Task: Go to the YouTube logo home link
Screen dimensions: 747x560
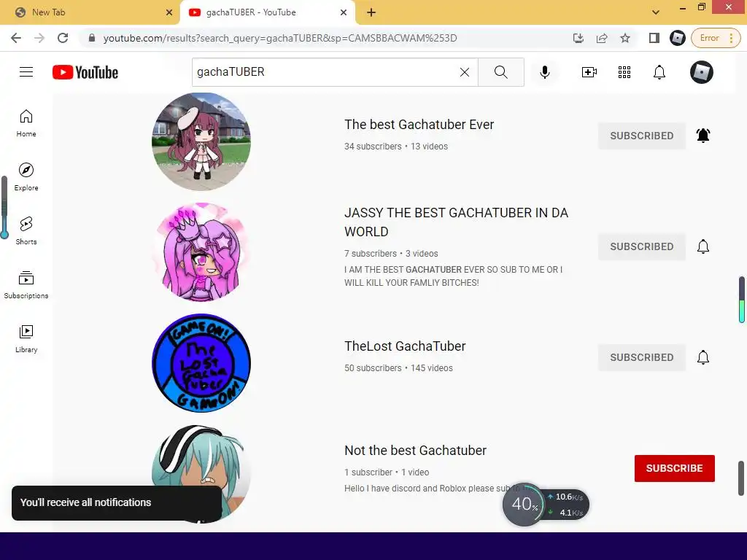Action: [85, 72]
